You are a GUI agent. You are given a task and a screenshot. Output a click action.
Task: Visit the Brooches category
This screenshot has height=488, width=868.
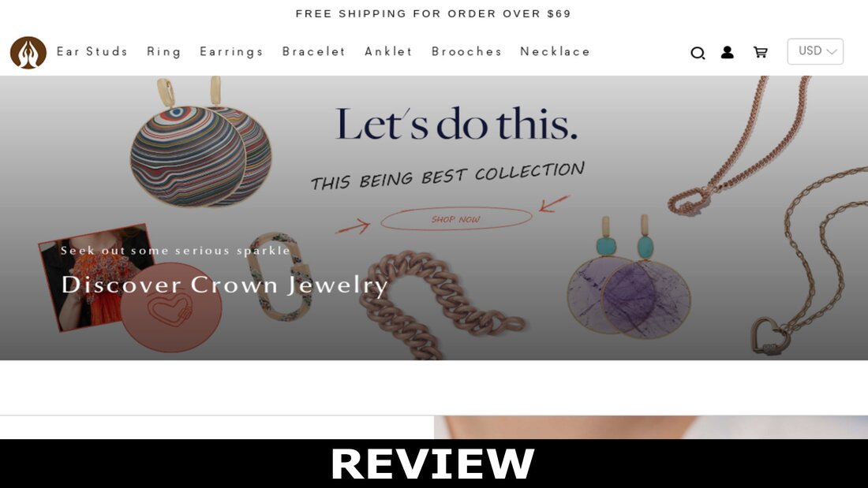pyautogui.click(x=466, y=51)
